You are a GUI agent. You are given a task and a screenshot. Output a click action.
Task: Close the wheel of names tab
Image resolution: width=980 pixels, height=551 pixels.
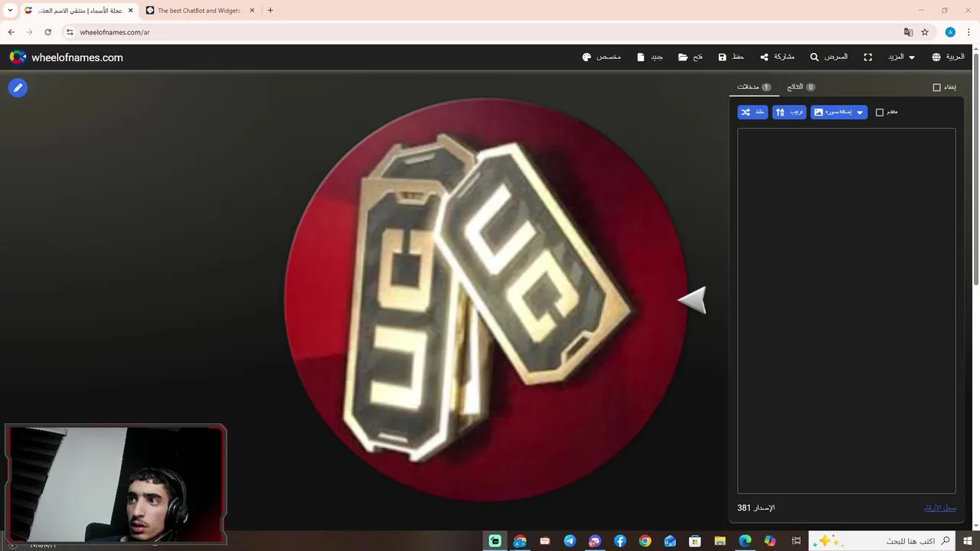pyautogui.click(x=130, y=11)
